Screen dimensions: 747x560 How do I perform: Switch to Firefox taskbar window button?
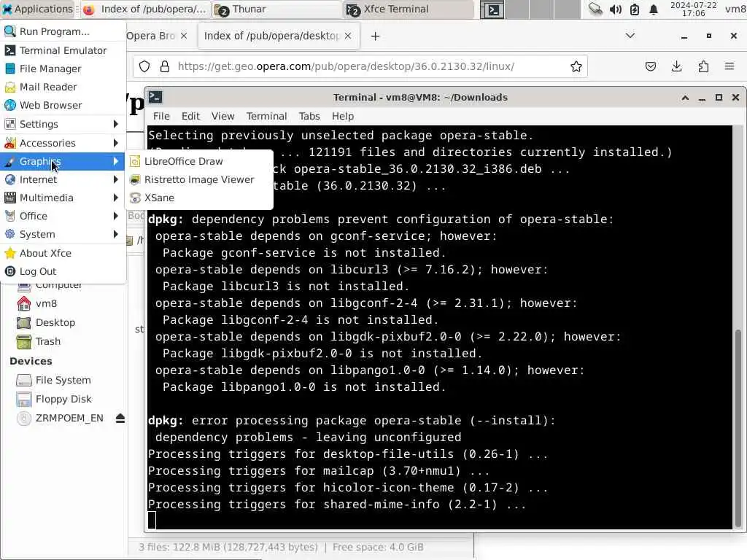(146, 9)
